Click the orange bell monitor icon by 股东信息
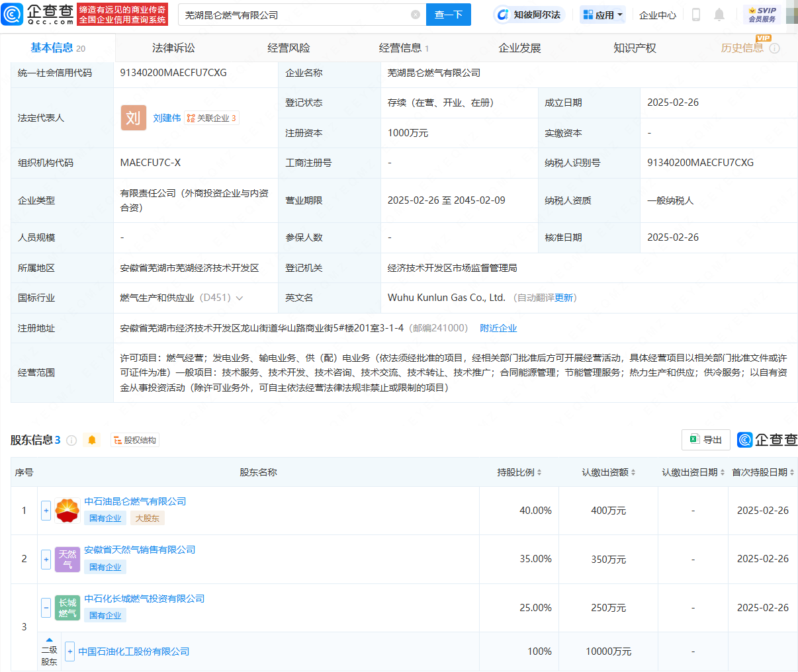 [92, 441]
